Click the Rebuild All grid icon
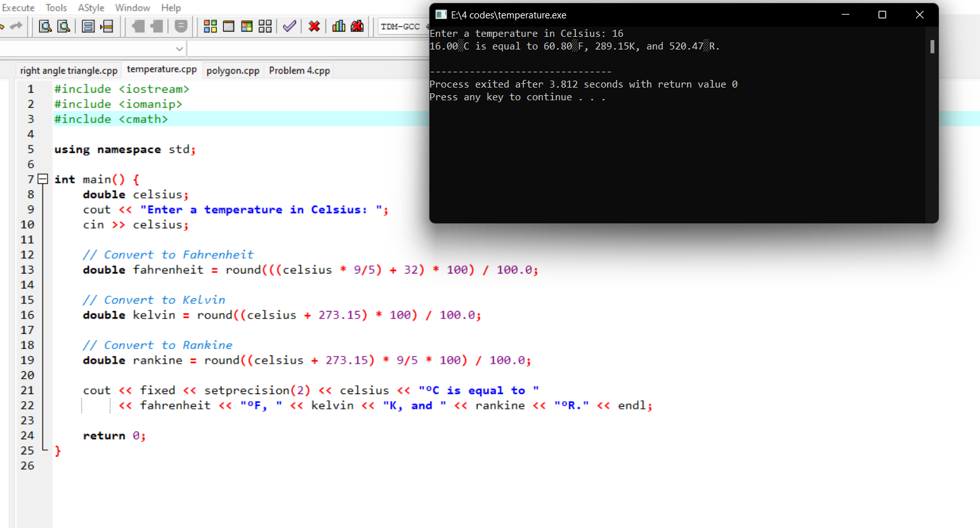The width and height of the screenshot is (980, 528). tap(265, 26)
